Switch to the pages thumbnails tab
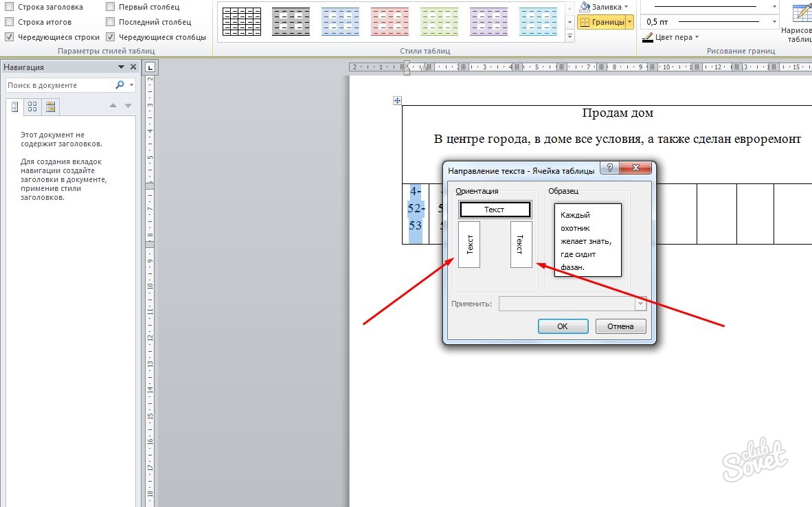This screenshot has height=507, width=812. click(32, 106)
